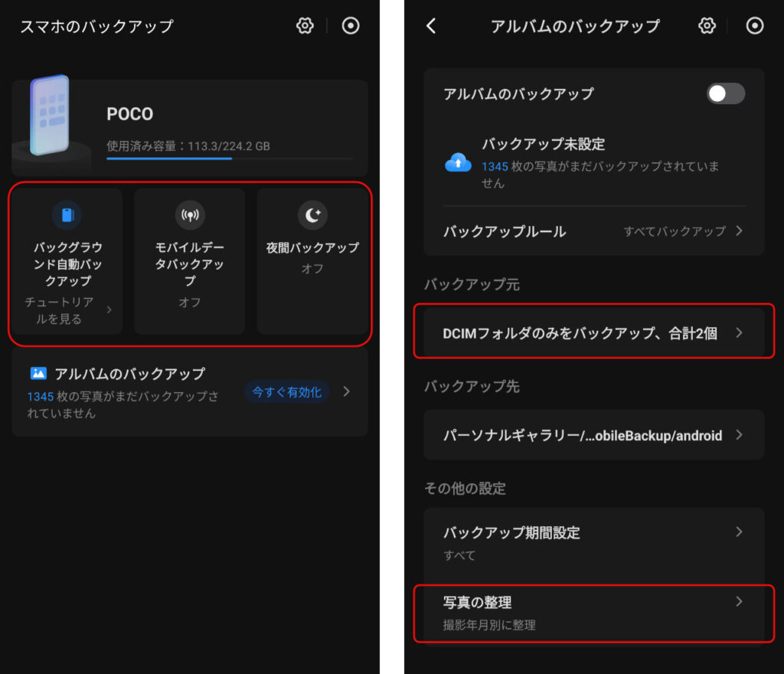Screen dimensions: 784x674
Task: Tap 今すぐ有効化 to enable album backup
Action: tap(287, 391)
